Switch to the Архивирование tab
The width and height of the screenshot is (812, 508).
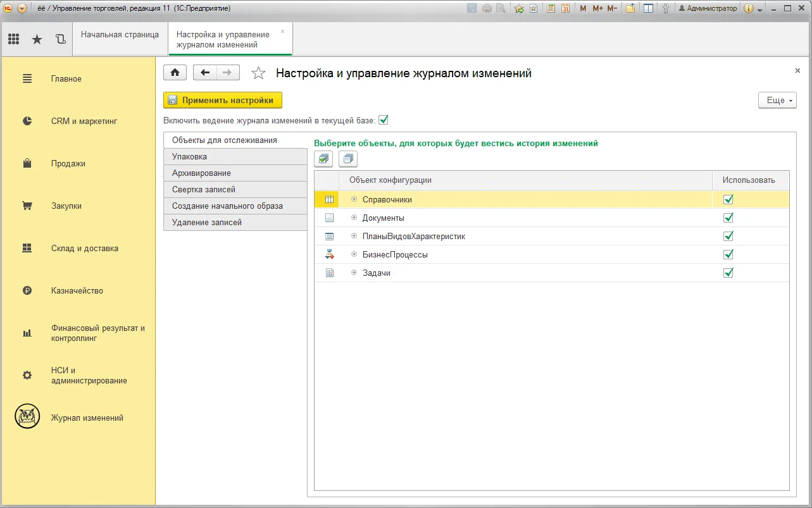[201, 173]
